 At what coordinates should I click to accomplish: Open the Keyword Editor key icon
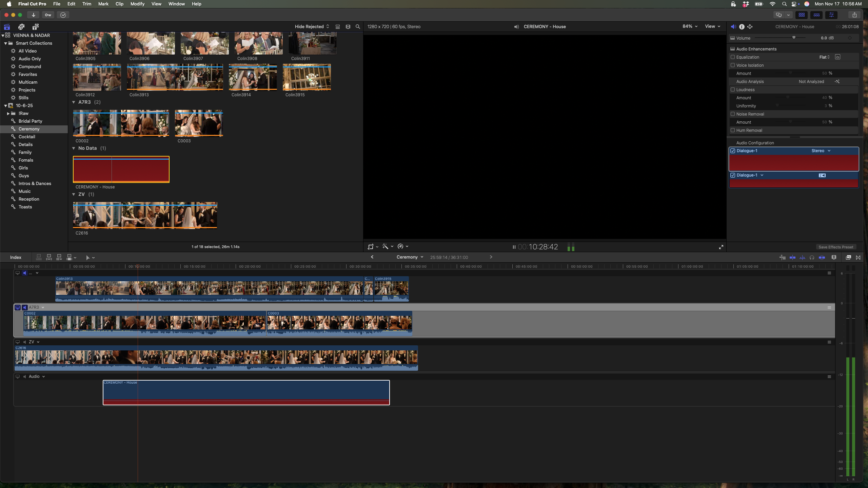point(48,15)
